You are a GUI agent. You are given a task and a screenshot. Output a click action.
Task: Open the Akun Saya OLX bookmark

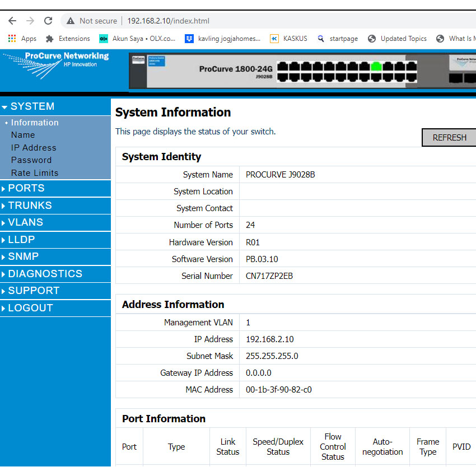tap(137, 39)
